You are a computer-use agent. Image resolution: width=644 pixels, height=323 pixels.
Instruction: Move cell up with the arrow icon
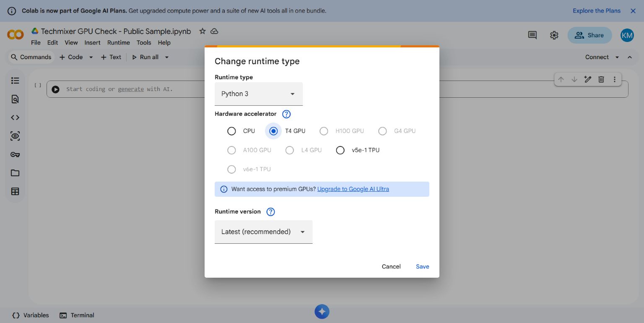(x=561, y=79)
